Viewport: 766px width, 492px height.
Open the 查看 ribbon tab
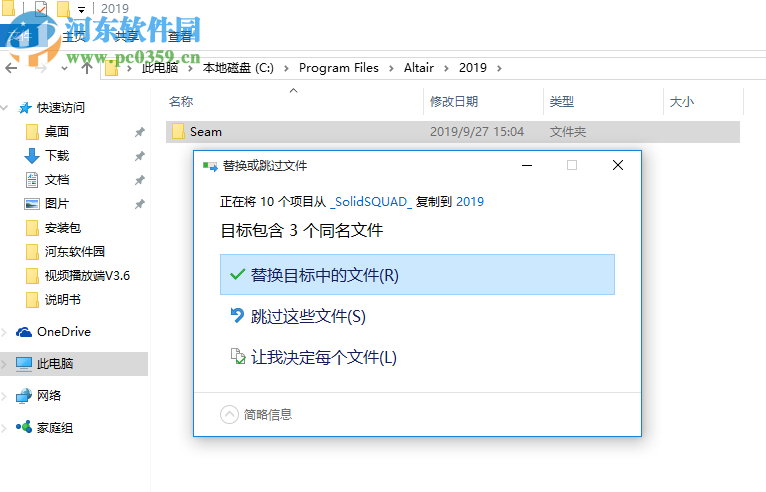click(x=180, y=36)
